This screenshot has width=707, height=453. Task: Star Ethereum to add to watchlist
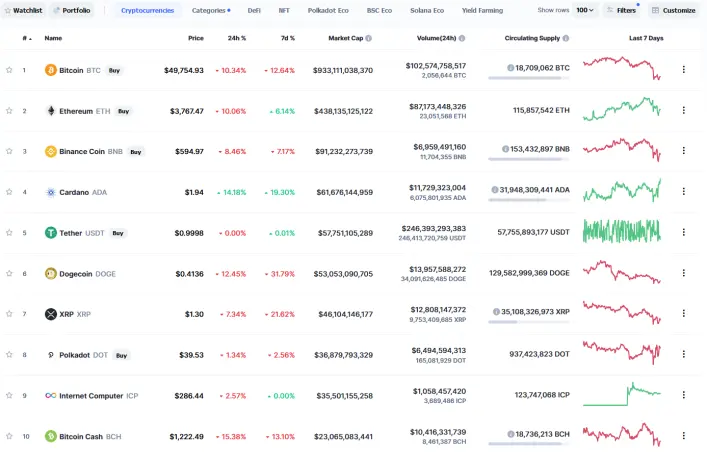9,110
